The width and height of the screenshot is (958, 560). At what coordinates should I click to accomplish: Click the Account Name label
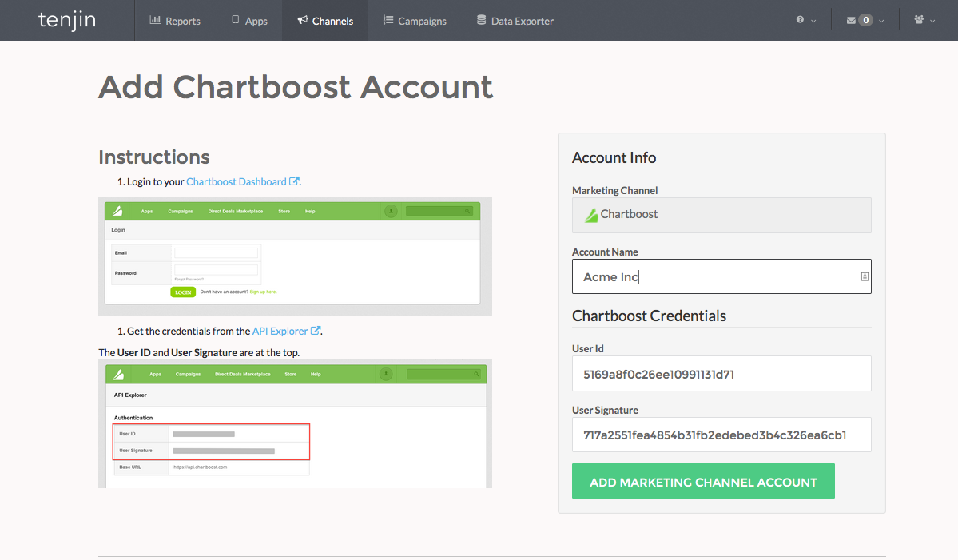click(x=605, y=252)
